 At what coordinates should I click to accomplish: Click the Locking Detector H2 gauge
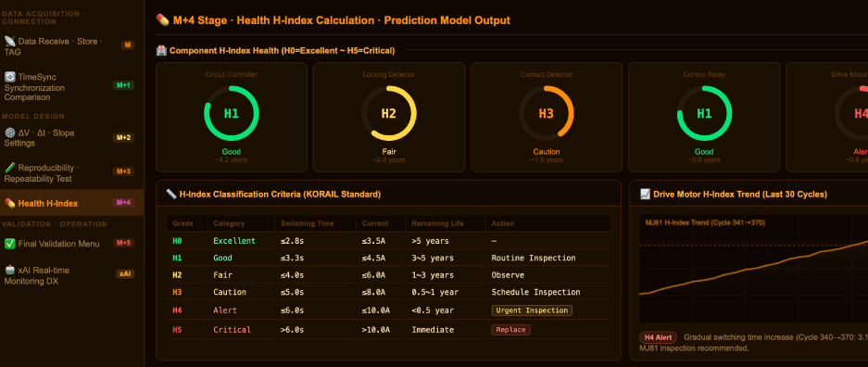[x=388, y=113]
